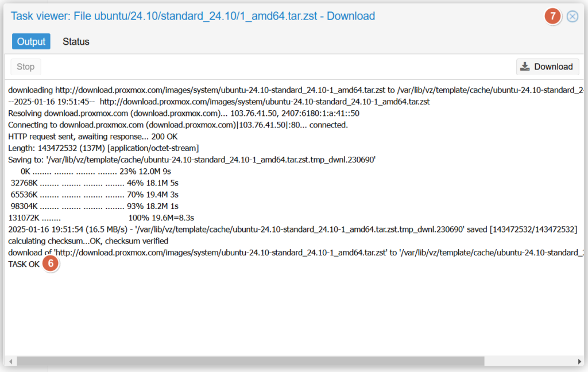Click the TASK OK log line
Image resolution: width=588 pixels, height=372 pixels.
(24, 264)
